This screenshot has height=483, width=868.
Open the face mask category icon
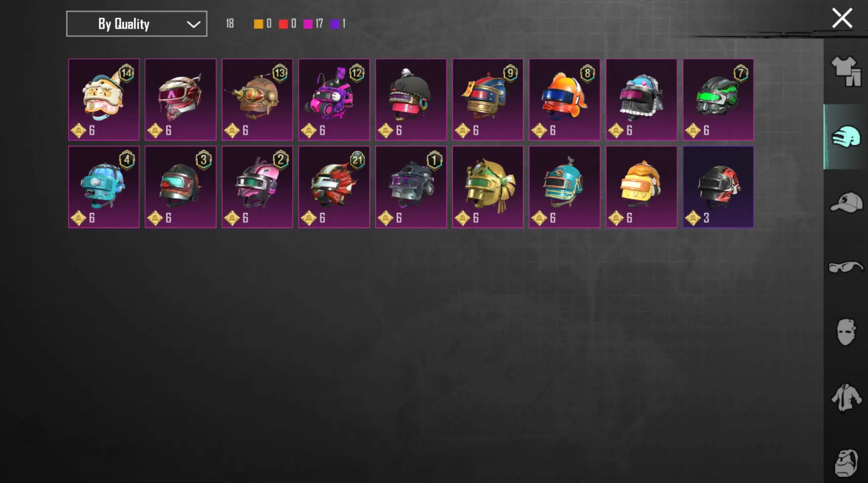point(846,332)
